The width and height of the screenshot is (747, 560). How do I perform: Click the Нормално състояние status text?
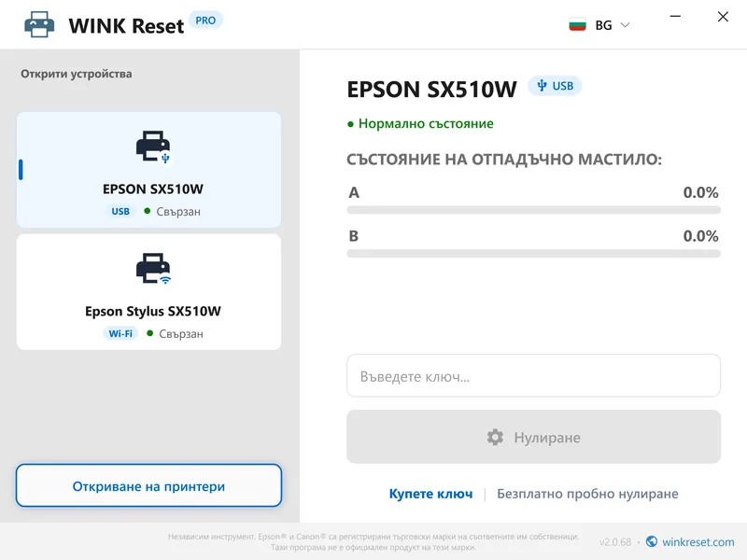click(x=426, y=124)
